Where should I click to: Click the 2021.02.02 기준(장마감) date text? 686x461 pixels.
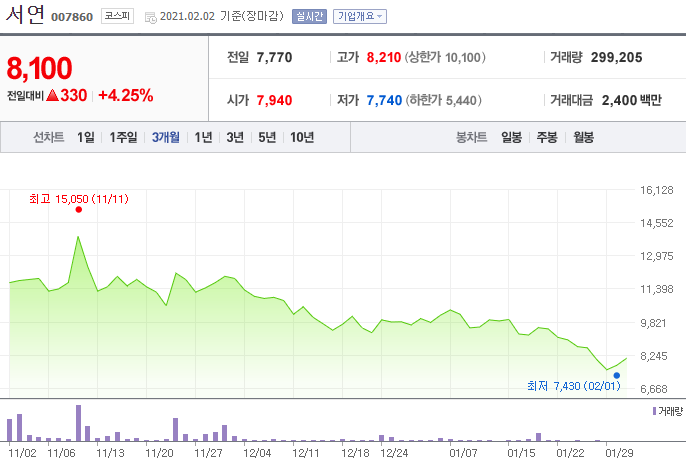coord(222,16)
